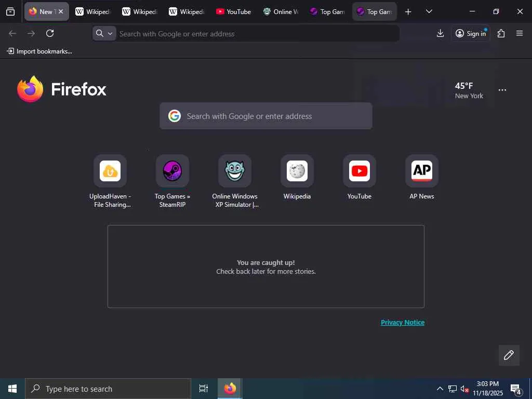Click the muted volume tray icon
The image size is (532, 399).
(x=464, y=389)
